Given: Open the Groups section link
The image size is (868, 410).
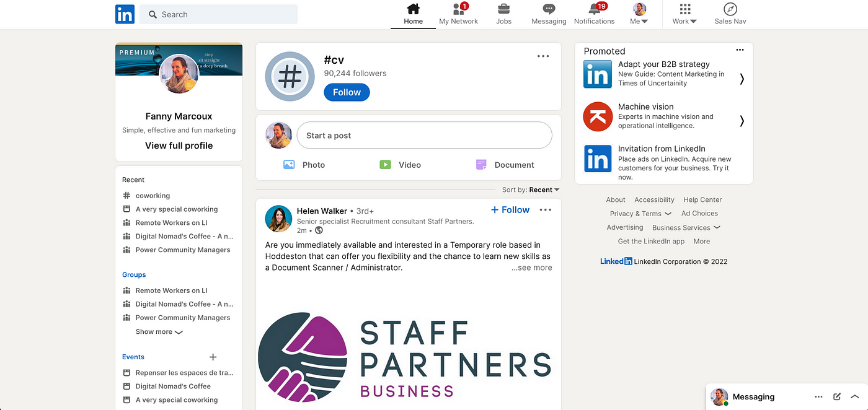Looking at the screenshot, I should tap(134, 274).
